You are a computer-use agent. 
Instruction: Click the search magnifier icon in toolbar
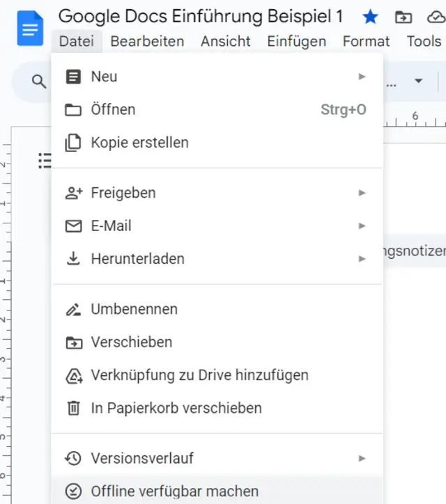(39, 81)
